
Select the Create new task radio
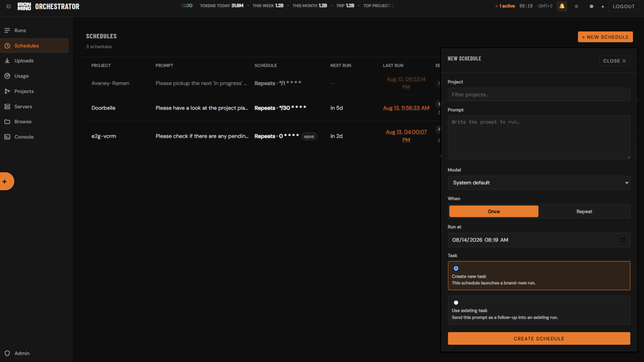(456, 268)
